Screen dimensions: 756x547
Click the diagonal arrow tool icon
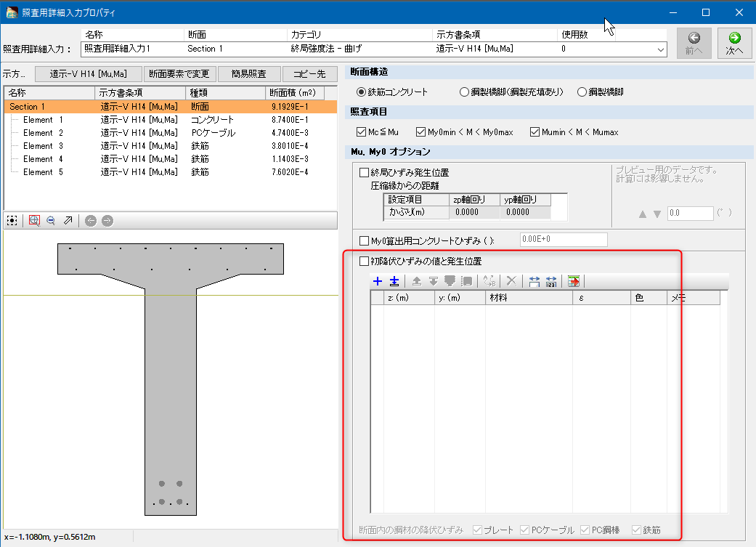pos(68,221)
